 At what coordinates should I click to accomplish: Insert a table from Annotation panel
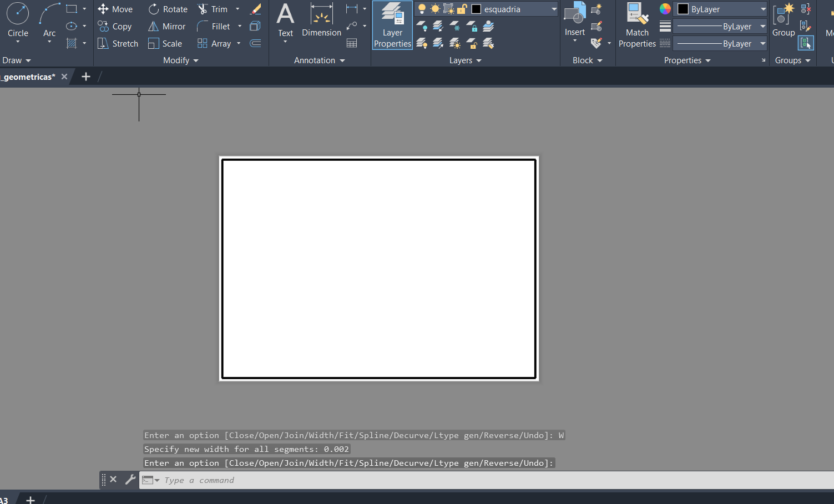[352, 43]
